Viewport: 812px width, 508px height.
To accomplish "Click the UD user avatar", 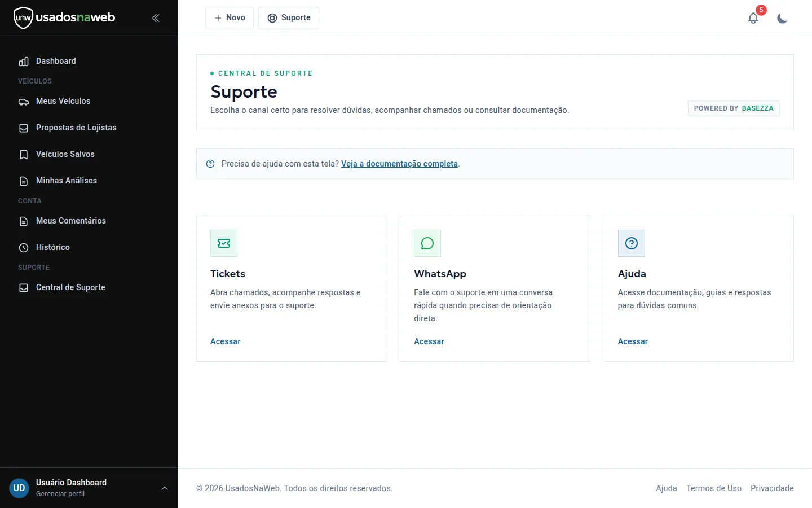I will (19, 488).
